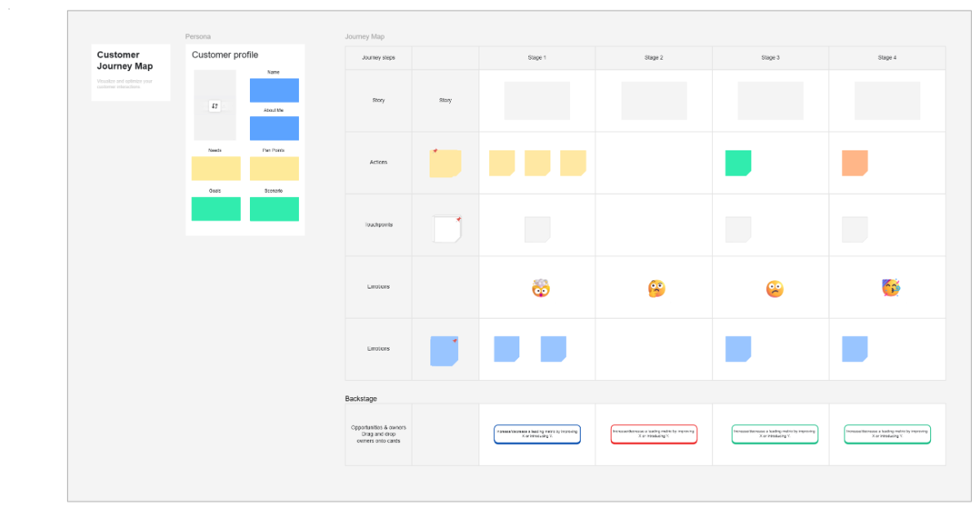Click the blue Name swatch in the persona card
The image size is (980, 510).
274,90
